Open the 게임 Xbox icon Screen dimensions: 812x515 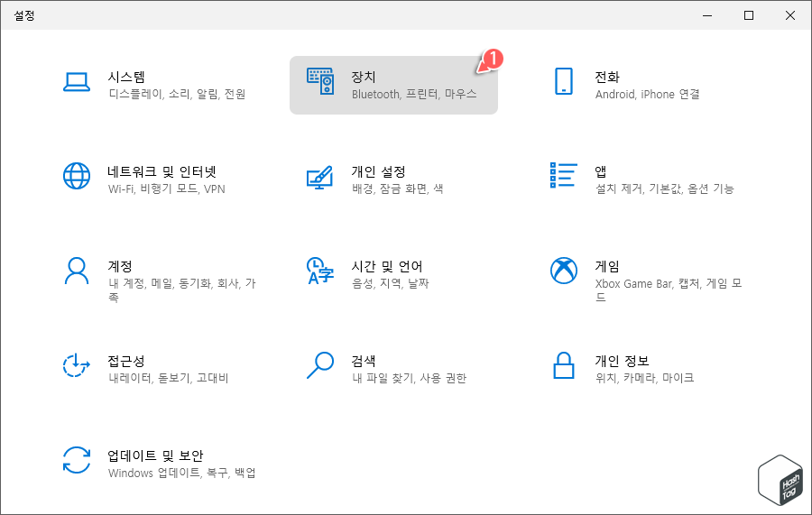pos(563,271)
